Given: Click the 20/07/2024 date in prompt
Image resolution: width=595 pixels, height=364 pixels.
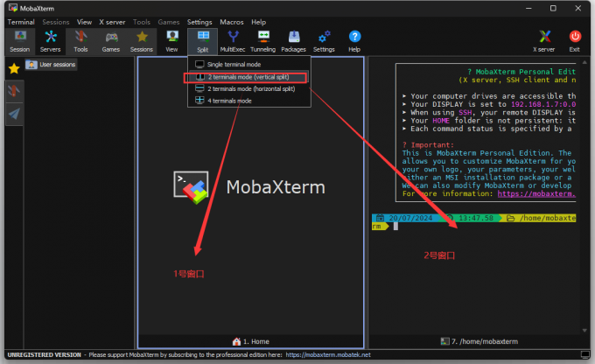Looking at the screenshot, I should (410, 218).
